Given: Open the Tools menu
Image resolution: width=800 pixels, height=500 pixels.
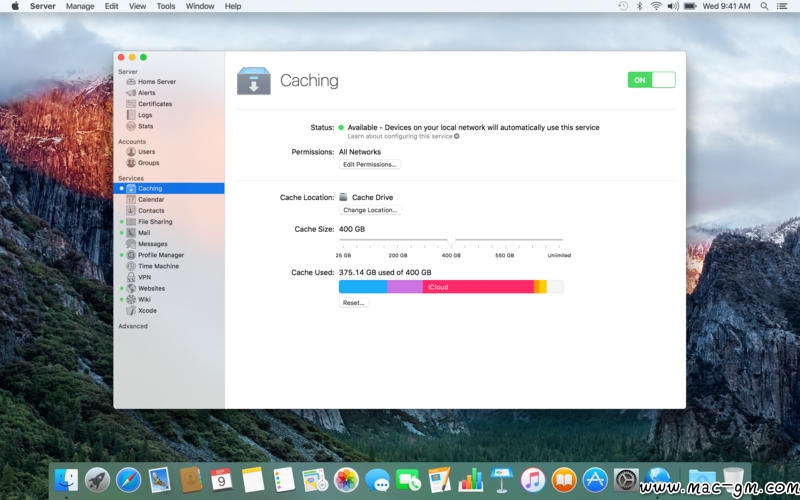Looking at the screenshot, I should [166, 6].
